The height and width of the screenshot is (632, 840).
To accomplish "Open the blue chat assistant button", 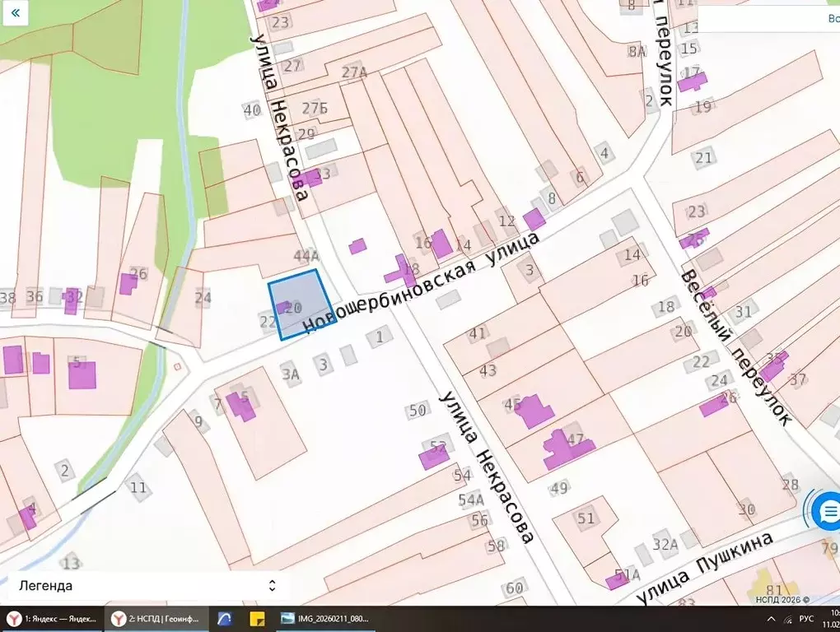I will click(x=824, y=512).
